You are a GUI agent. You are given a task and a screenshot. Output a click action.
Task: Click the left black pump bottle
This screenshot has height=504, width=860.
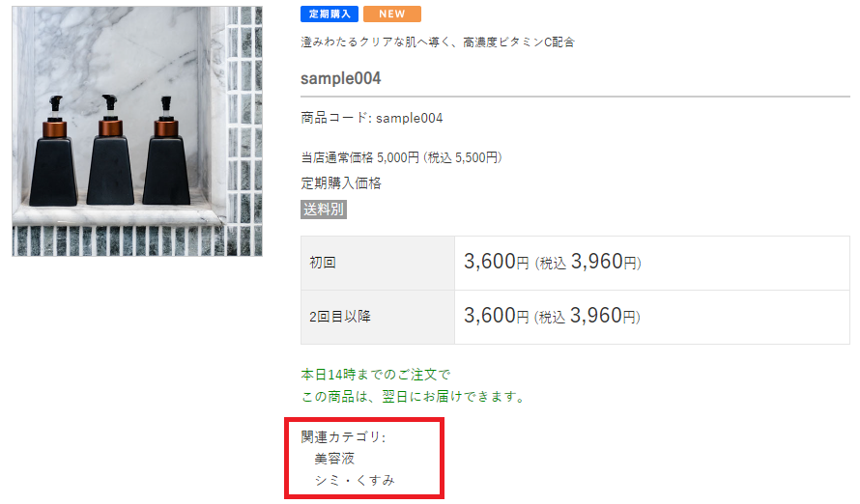(53, 152)
